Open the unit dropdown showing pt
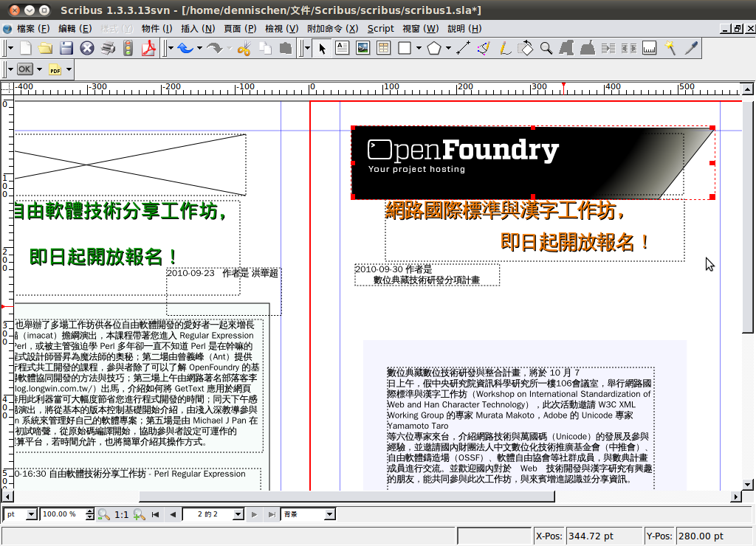Viewport: 756px width, 546px height. (20, 514)
